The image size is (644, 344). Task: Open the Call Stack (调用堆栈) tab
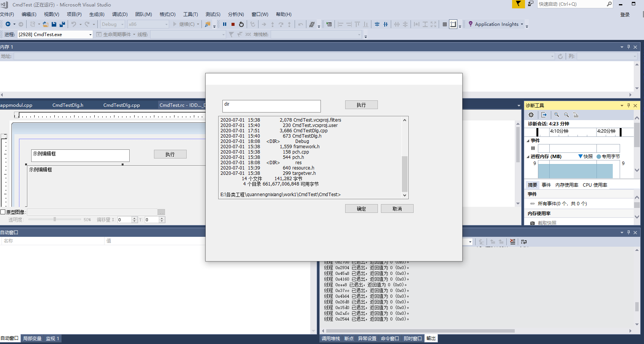331,338
